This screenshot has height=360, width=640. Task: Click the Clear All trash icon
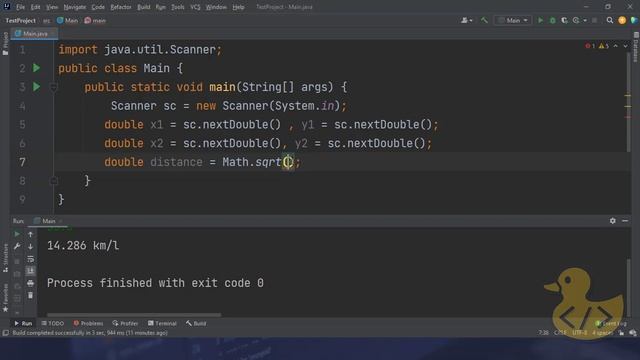click(x=30, y=295)
